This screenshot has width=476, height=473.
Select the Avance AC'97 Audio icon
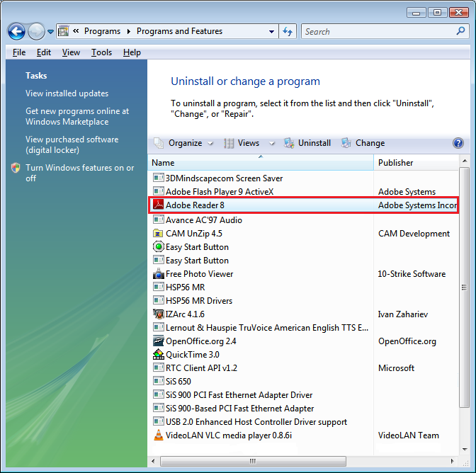point(158,220)
